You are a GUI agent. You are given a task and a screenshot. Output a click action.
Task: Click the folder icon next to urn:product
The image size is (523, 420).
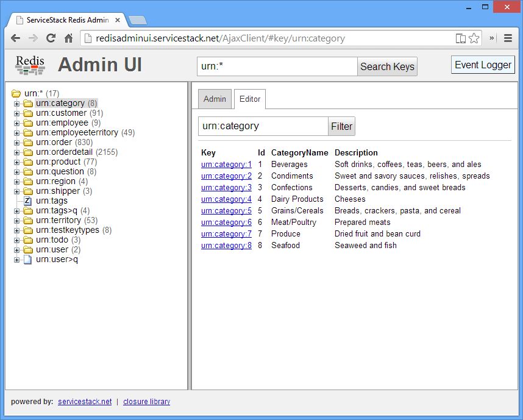29,162
